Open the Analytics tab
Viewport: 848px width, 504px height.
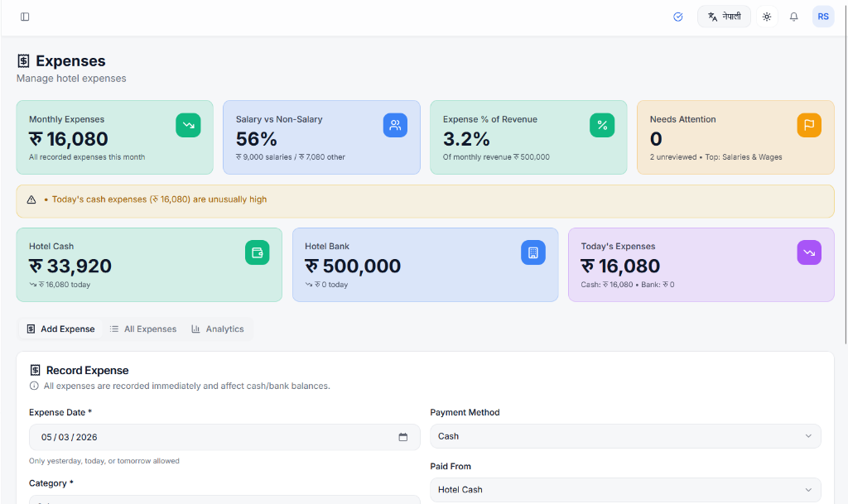point(217,329)
